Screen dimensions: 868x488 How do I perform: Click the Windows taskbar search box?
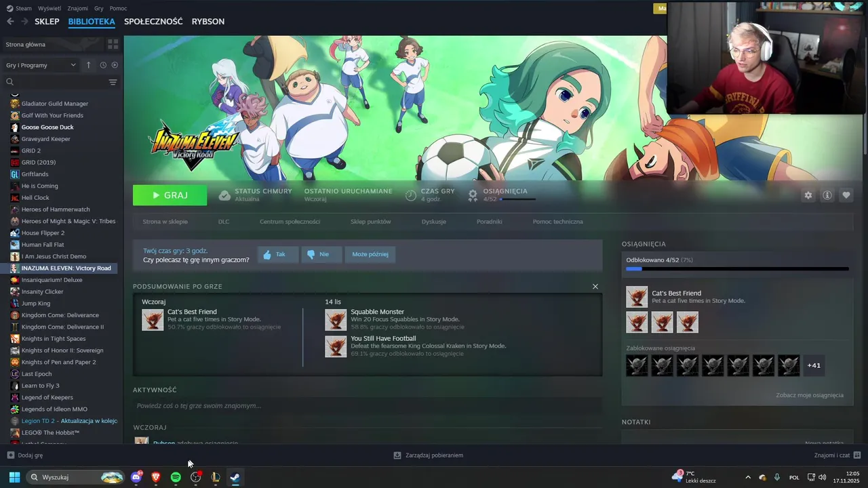[75, 477]
